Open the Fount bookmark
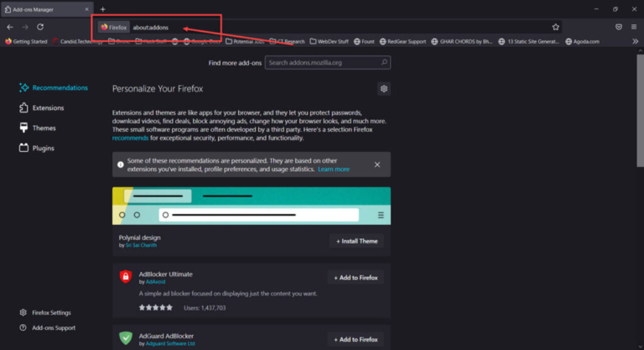 tap(364, 41)
